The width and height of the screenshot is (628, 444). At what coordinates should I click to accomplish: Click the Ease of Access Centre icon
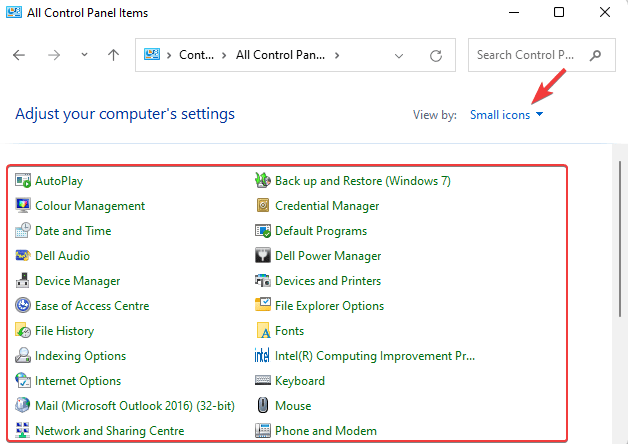(x=23, y=306)
